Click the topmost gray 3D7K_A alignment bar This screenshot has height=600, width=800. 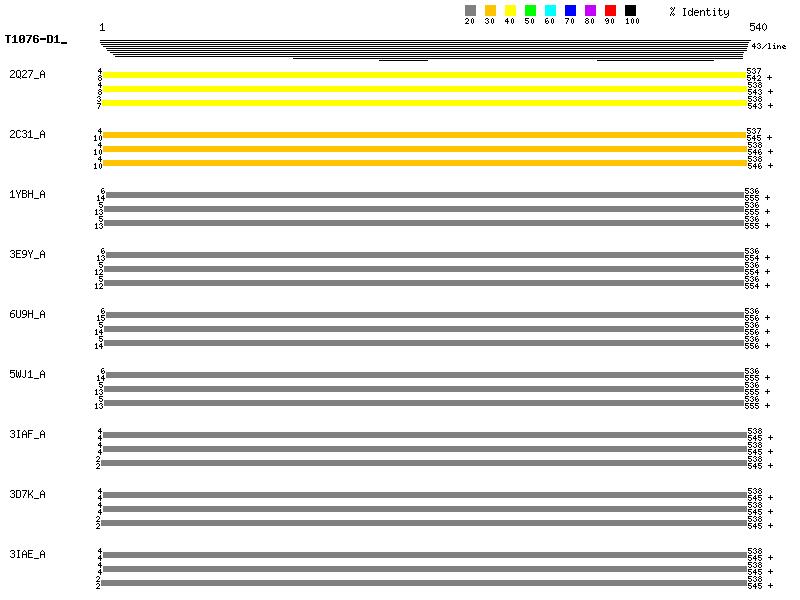click(424, 494)
